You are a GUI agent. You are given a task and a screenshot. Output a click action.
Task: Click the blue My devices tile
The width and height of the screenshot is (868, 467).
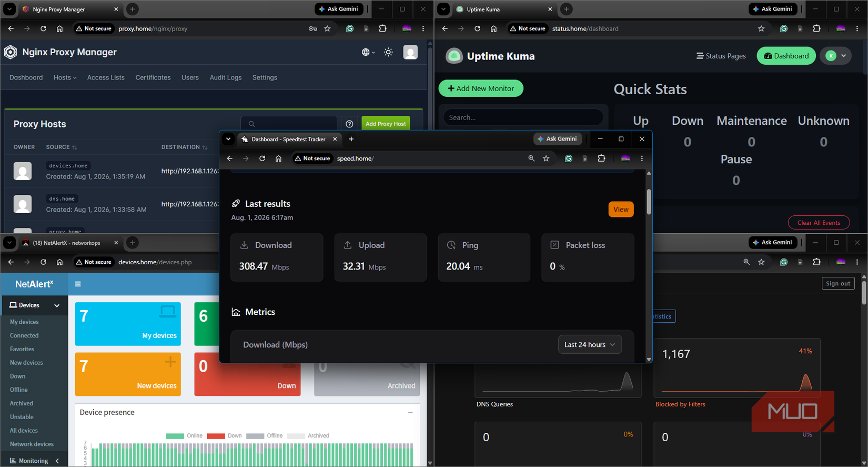[x=128, y=324]
